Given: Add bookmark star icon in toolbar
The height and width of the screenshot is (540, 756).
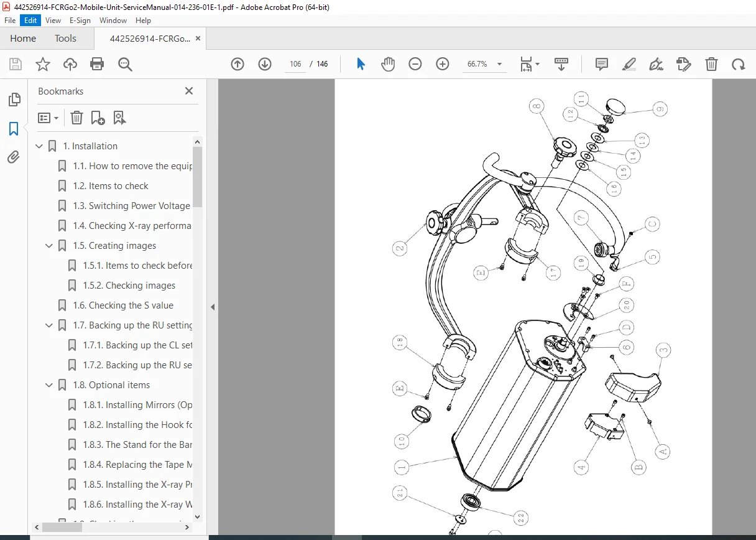Looking at the screenshot, I should click(43, 64).
